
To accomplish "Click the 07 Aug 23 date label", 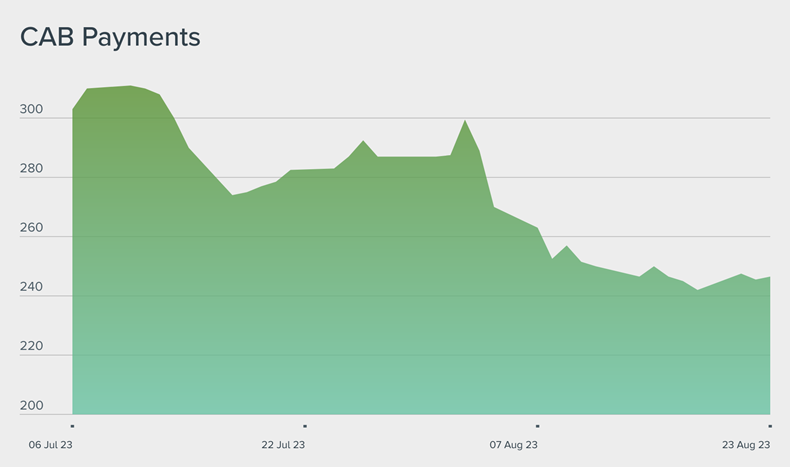I will [x=516, y=445].
